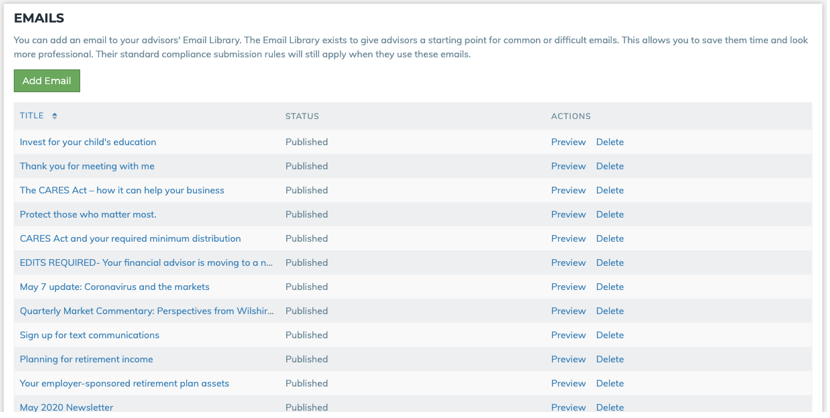830x418 pixels.
Task: Preview the Quarterly Market Commentary email
Action: click(x=568, y=311)
